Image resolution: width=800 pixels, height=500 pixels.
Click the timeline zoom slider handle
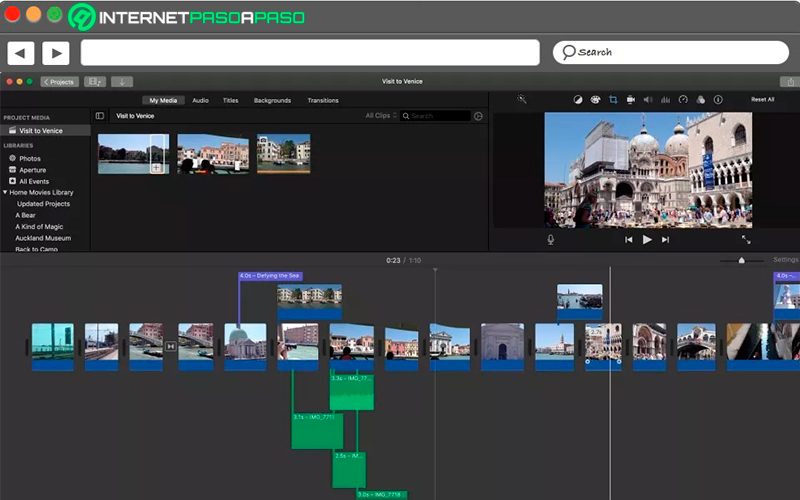(x=741, y=260)
